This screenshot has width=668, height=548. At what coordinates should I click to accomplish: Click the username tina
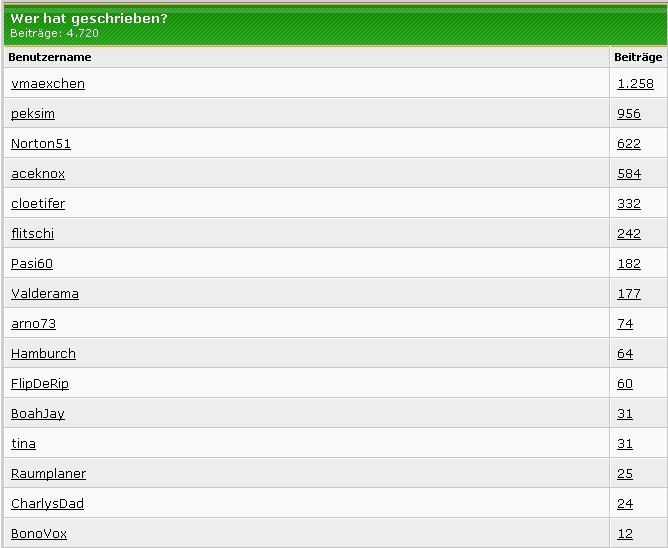point(23,444)
